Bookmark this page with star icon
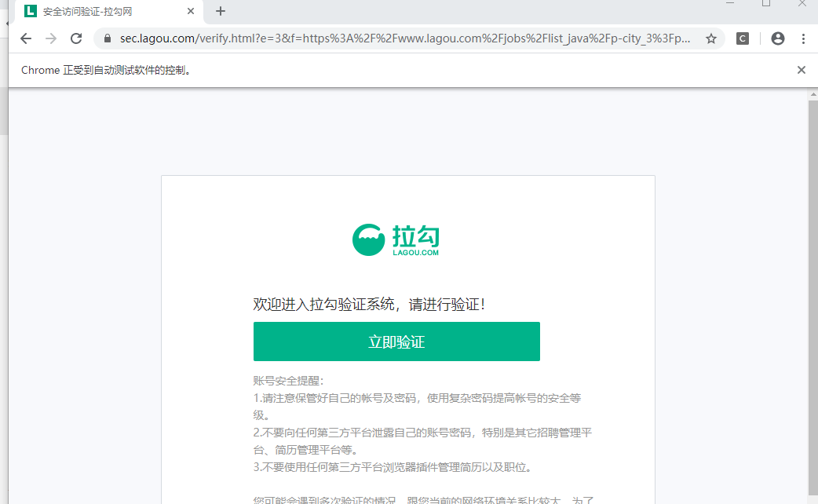 coord(711,38)
